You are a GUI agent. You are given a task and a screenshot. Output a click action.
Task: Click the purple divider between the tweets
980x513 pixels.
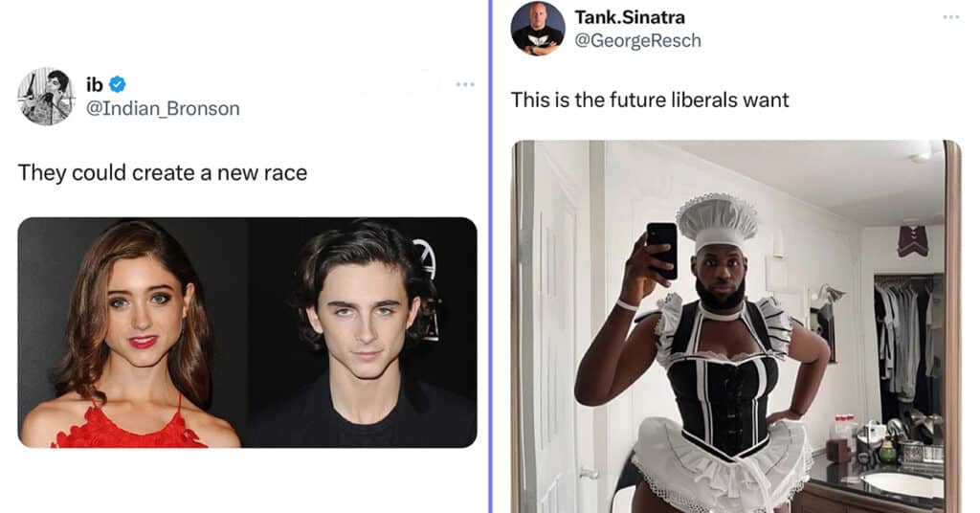click(x=491, y=256)
